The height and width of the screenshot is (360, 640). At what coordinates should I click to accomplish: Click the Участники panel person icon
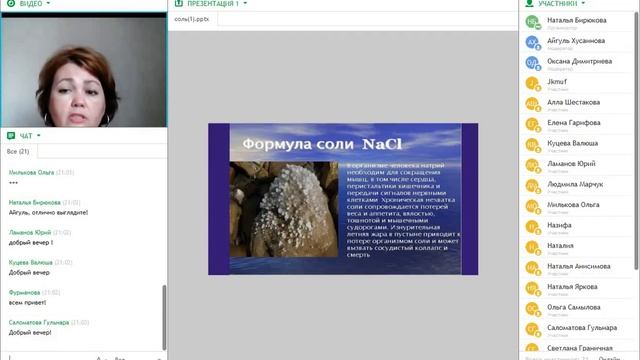(x=529, y=3)
